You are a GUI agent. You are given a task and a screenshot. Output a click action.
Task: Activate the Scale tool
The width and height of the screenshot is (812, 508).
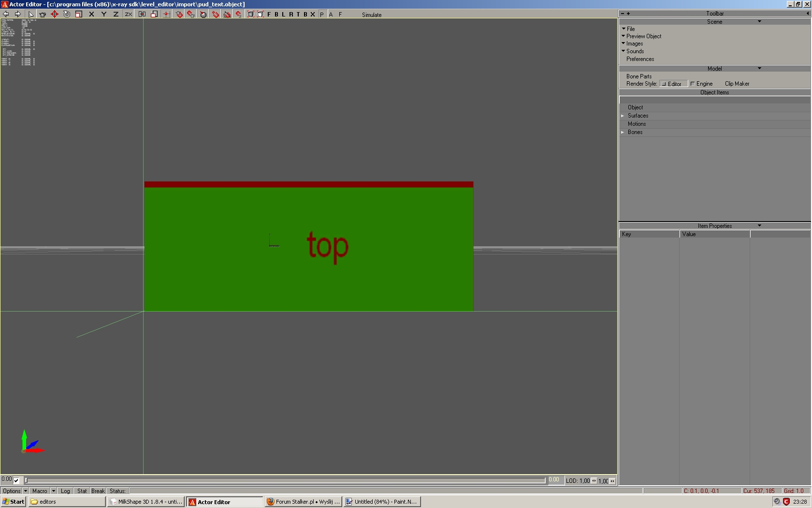coord(79,15)
